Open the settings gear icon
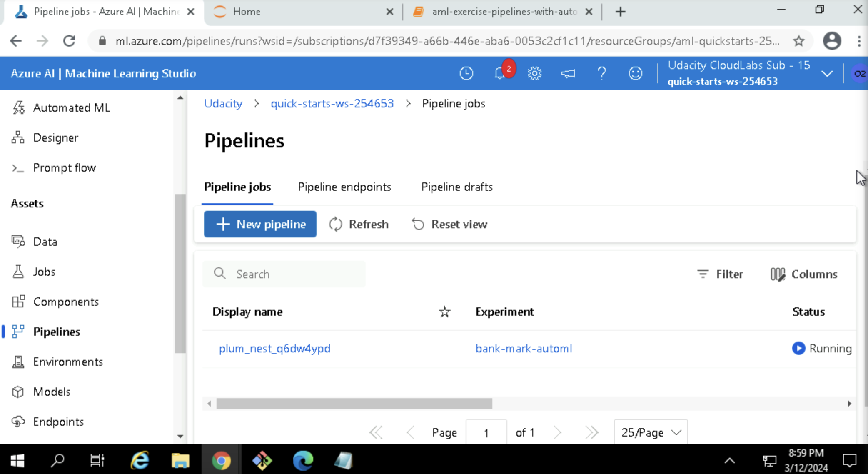This screenshot has width=868, height=474. click(x=534, y=73)
